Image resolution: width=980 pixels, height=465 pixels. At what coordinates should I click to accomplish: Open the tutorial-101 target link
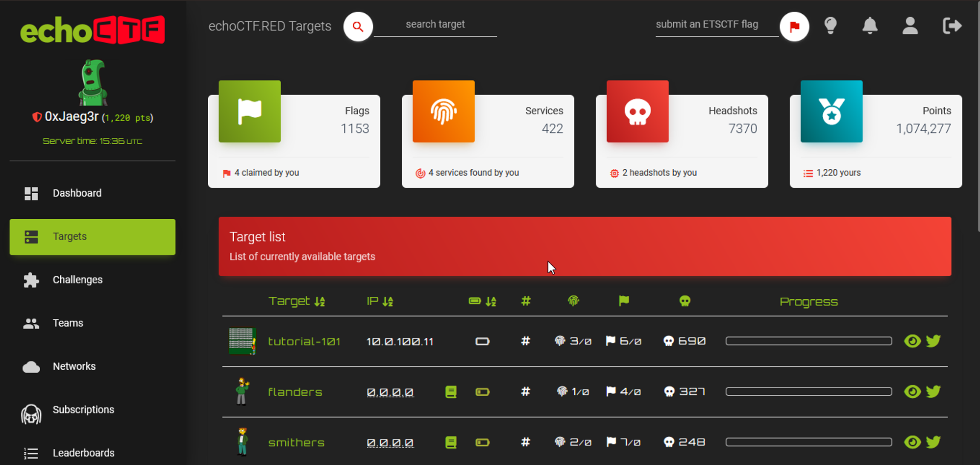[304, 341]
